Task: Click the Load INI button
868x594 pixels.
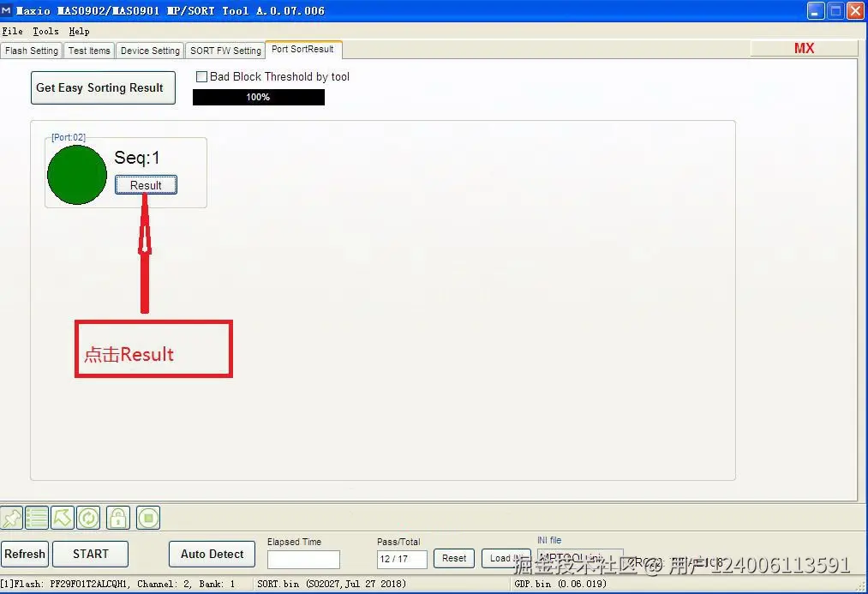Action: [506, 558]
